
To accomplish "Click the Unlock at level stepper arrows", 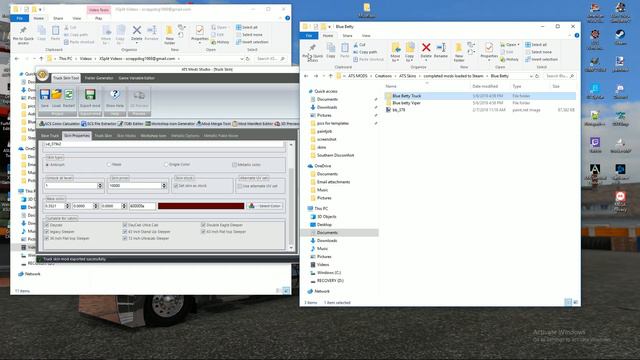I will pyautogui.click(x=100, y=186).
